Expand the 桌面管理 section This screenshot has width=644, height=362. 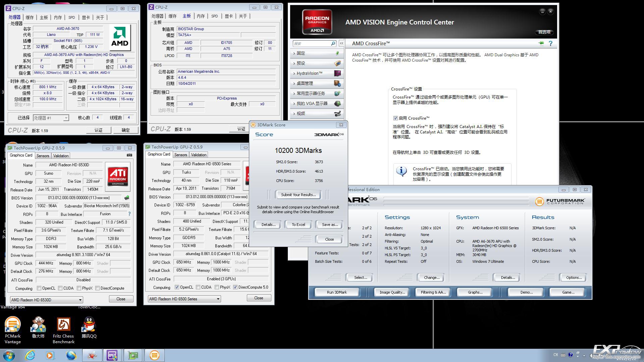(x=317, y=83)
